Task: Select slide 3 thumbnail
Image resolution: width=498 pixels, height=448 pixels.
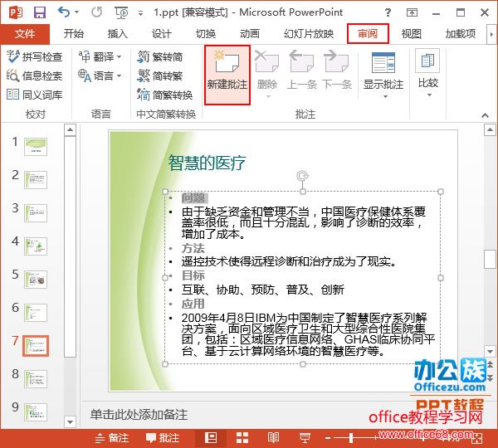Action: tap(36, 212)
